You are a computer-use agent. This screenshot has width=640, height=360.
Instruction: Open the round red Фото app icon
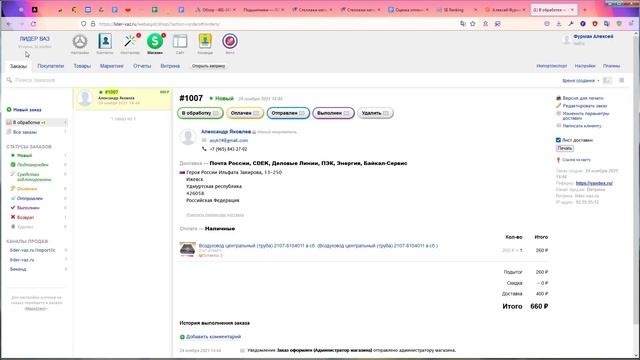pyautogui.click(x=230, y=41)
